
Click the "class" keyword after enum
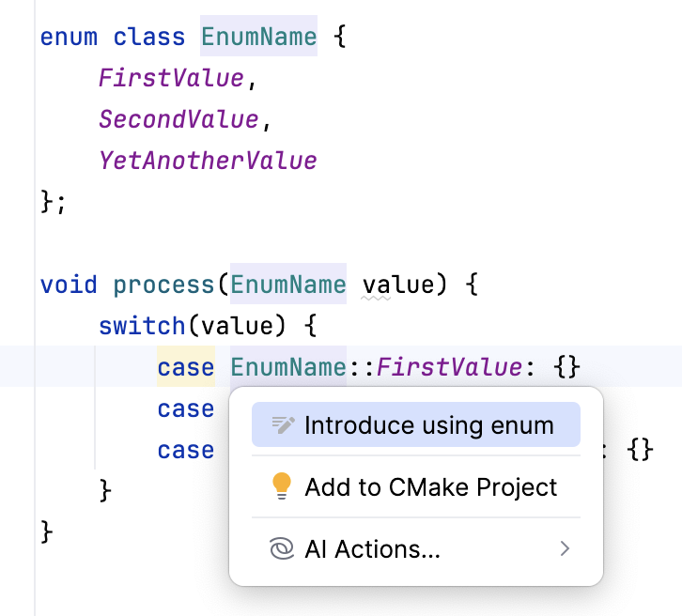pos(149,38)
